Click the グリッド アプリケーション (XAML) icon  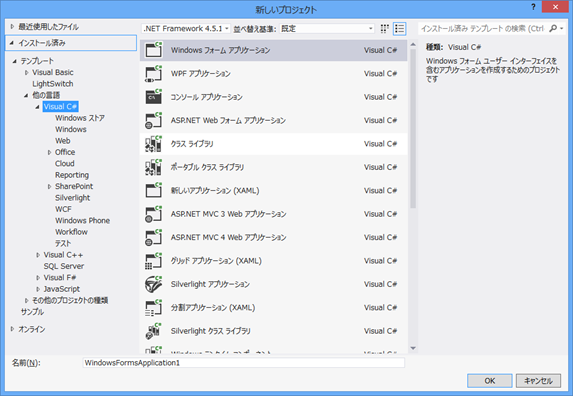[x=153, y=260]
